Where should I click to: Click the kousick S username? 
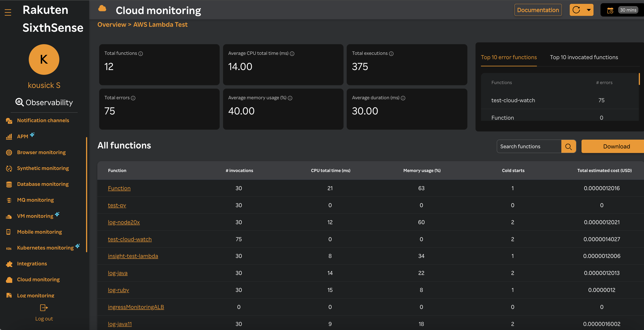(44, 85)
